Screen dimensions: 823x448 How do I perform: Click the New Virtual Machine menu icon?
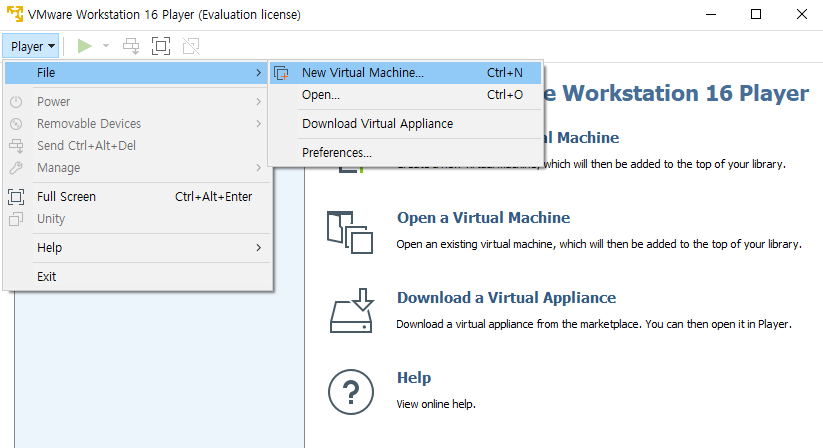coord(281,73)
